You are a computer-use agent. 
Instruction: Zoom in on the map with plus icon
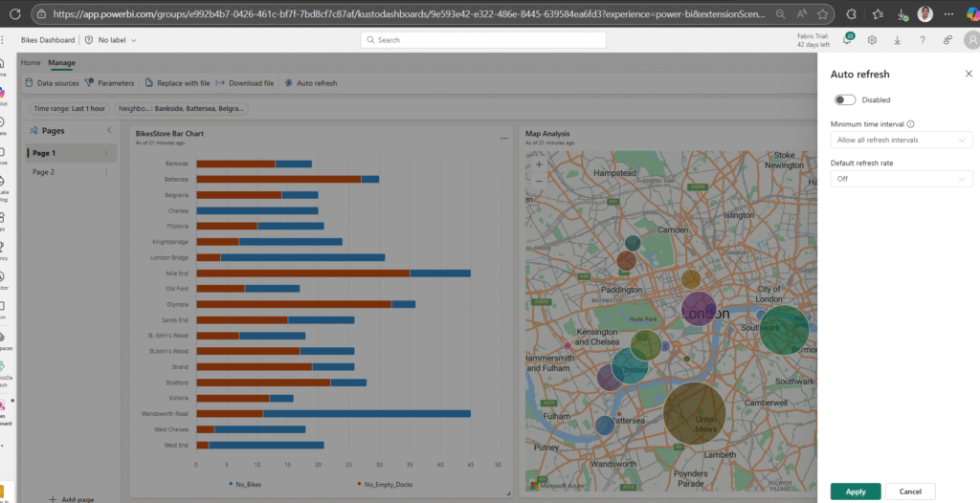(x=539, y=164)
